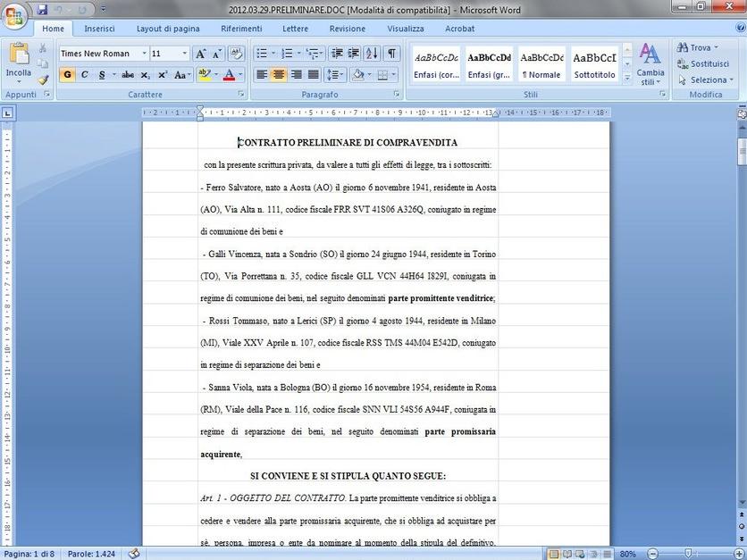Switch to the Layout di pagina tab
Viewport: 747px width, 560px height.
click(x=168, y=29)
